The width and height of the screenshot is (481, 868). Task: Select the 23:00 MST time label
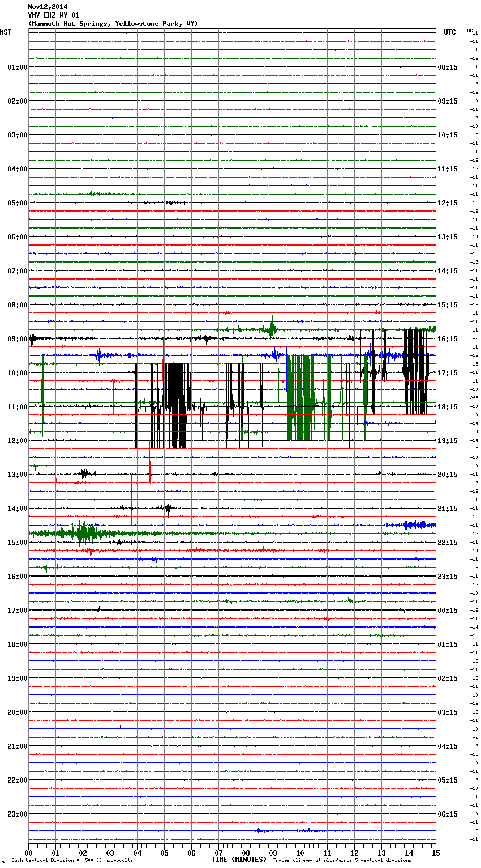17,814
